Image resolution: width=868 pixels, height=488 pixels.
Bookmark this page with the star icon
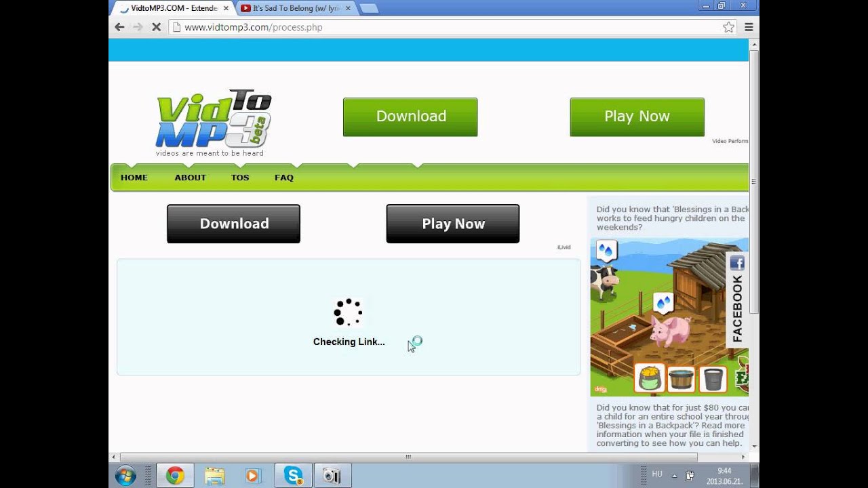(x=729, y=27)
